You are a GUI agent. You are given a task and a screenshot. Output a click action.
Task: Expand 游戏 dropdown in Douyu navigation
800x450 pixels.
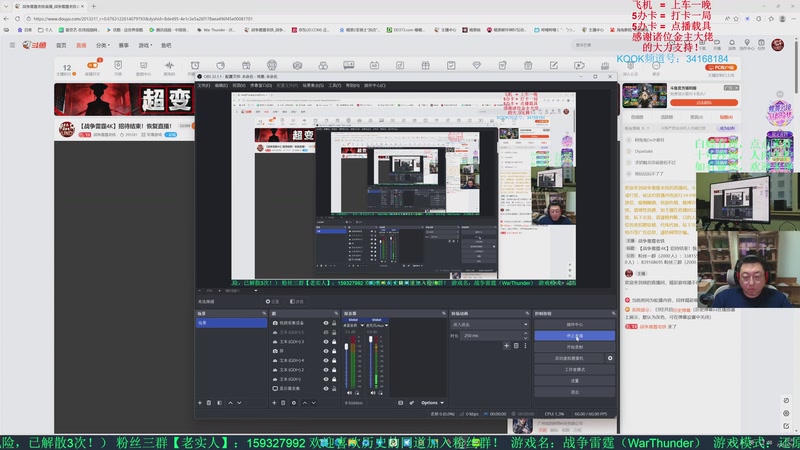click(145, 45)
